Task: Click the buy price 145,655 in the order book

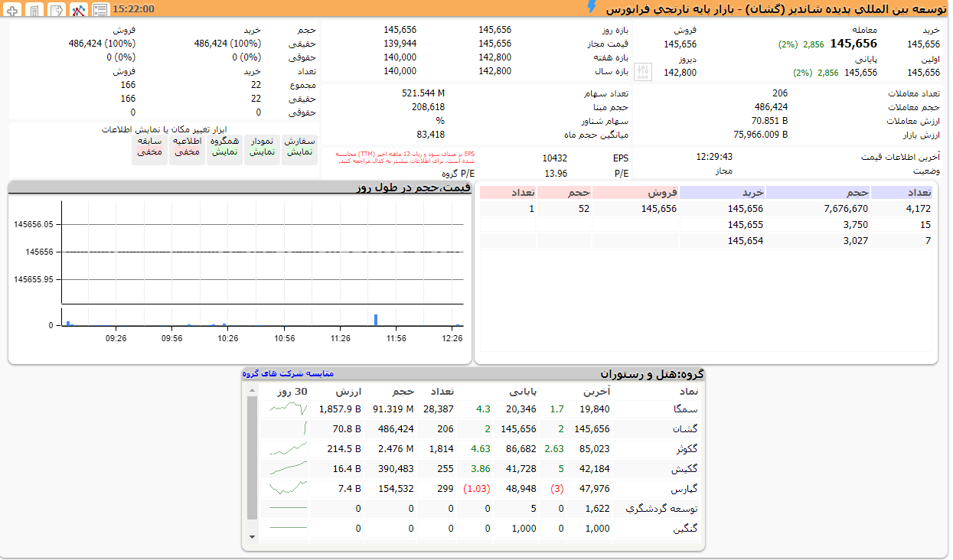Action: pyautogui.click(x=746, y=224)
